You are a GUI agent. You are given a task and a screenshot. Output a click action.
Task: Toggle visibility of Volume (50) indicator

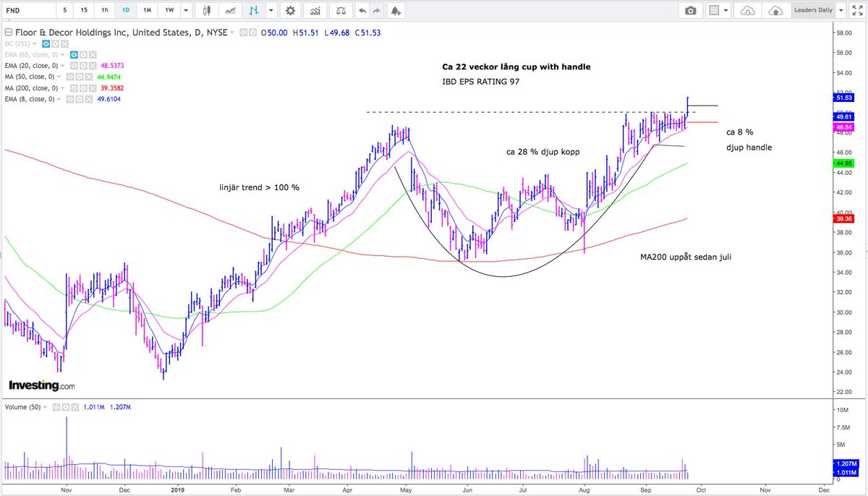[x=56, y=407]
